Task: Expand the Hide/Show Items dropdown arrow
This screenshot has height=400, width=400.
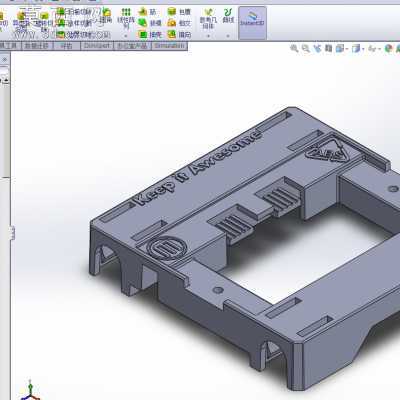Action: pos(379,49)
